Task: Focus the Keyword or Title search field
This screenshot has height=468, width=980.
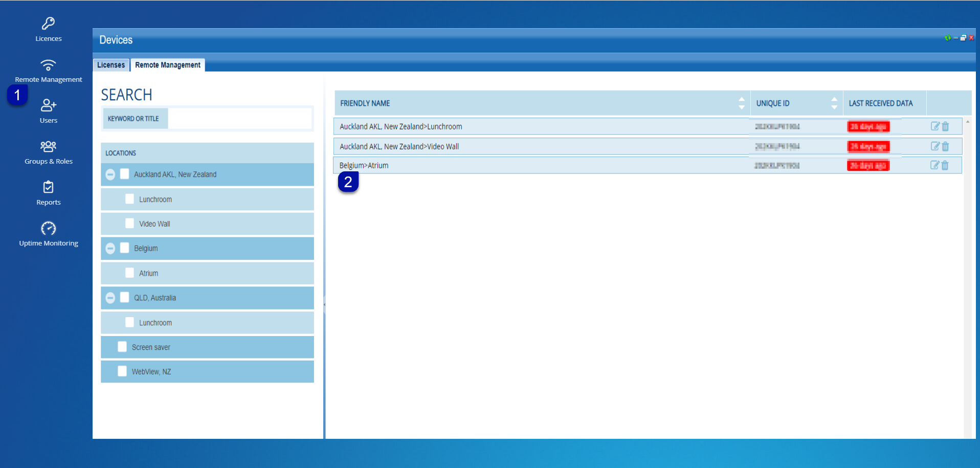Action: tap(239, 119)
